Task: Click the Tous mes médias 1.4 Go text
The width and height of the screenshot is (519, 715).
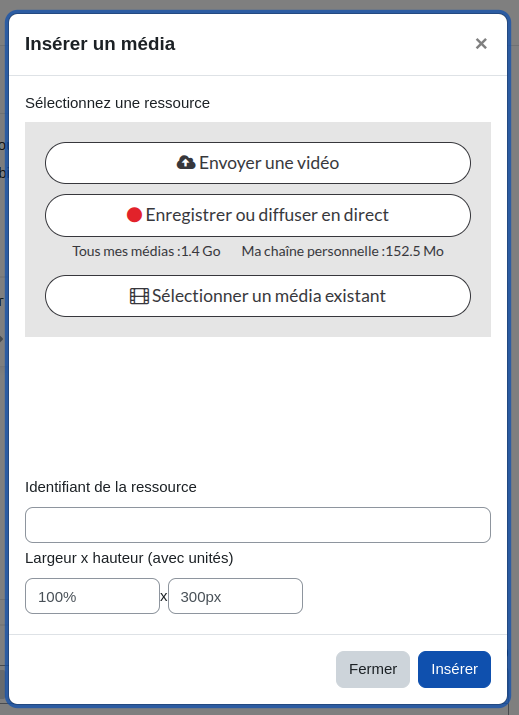Action: point(146,251)
